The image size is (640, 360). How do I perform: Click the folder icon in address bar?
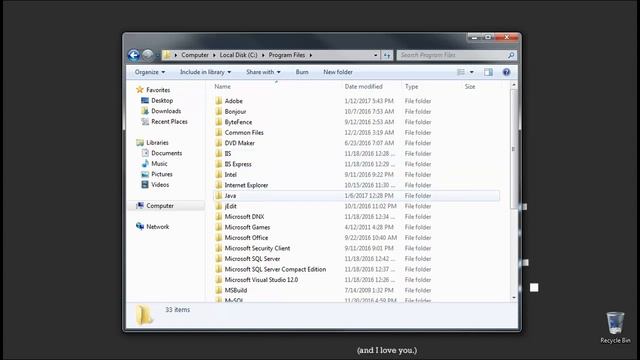pos(167,55)
